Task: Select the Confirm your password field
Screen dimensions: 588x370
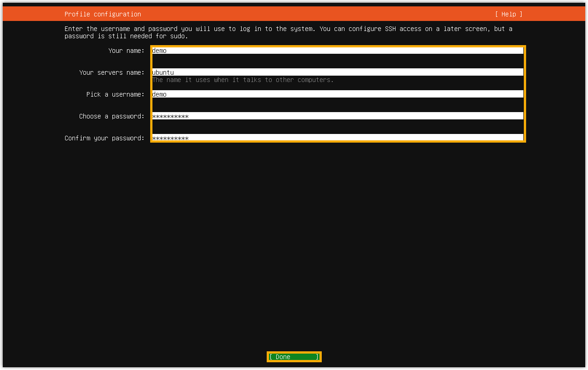Action: tap(337, 138)
